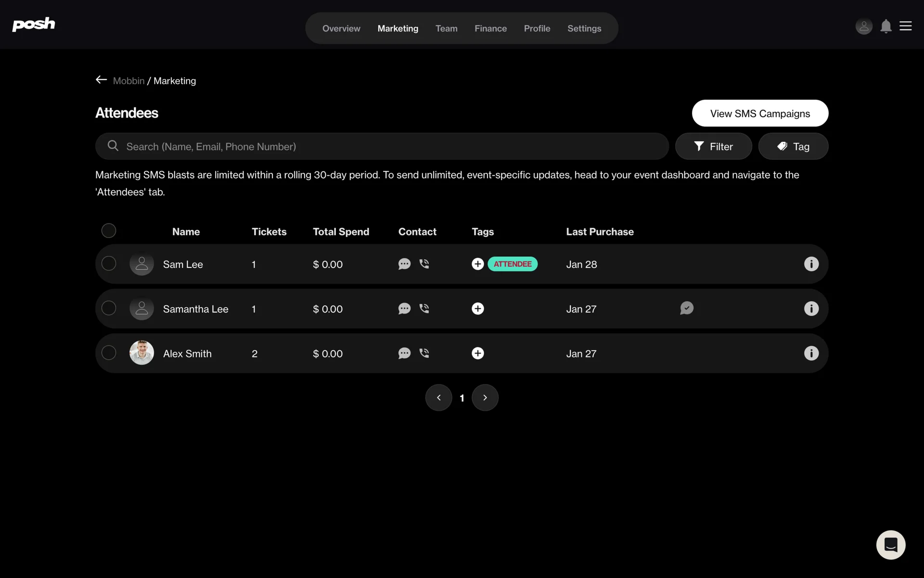Image resolution: width=924 pixels, height=578 pixels.
Task: Click the SMS message icon for Sam Lee
Action: 404,264
